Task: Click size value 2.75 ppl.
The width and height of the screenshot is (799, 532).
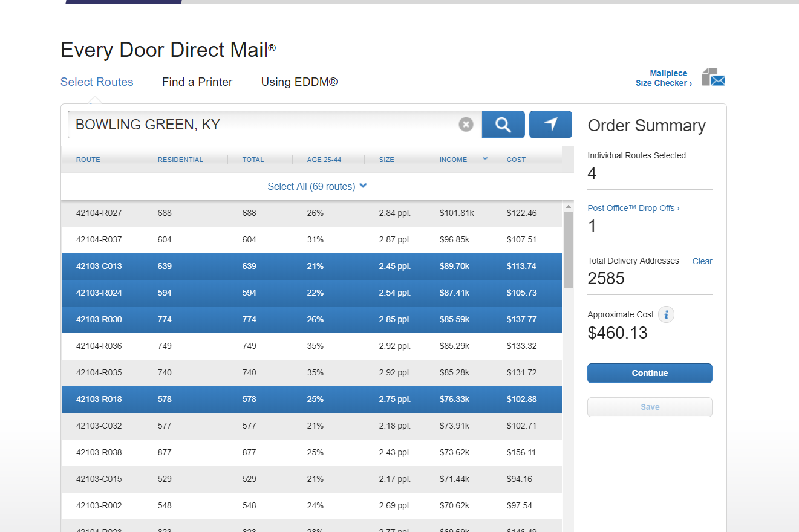Action: [x=394, y=399]
